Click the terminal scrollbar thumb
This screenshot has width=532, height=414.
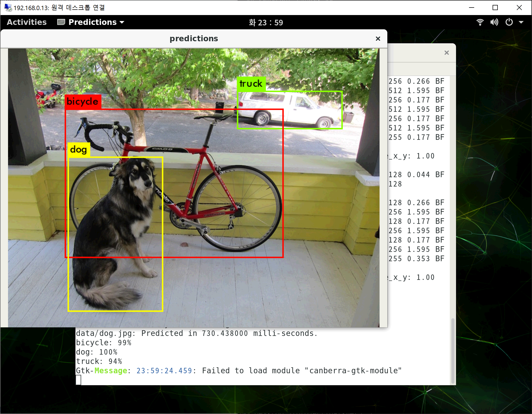453,350
